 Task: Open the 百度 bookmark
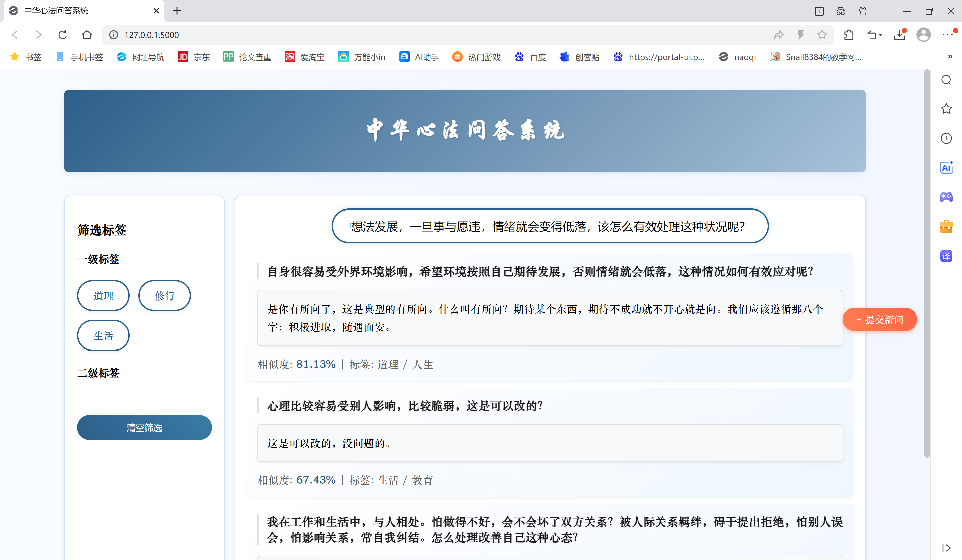click(x=530, y=57)
